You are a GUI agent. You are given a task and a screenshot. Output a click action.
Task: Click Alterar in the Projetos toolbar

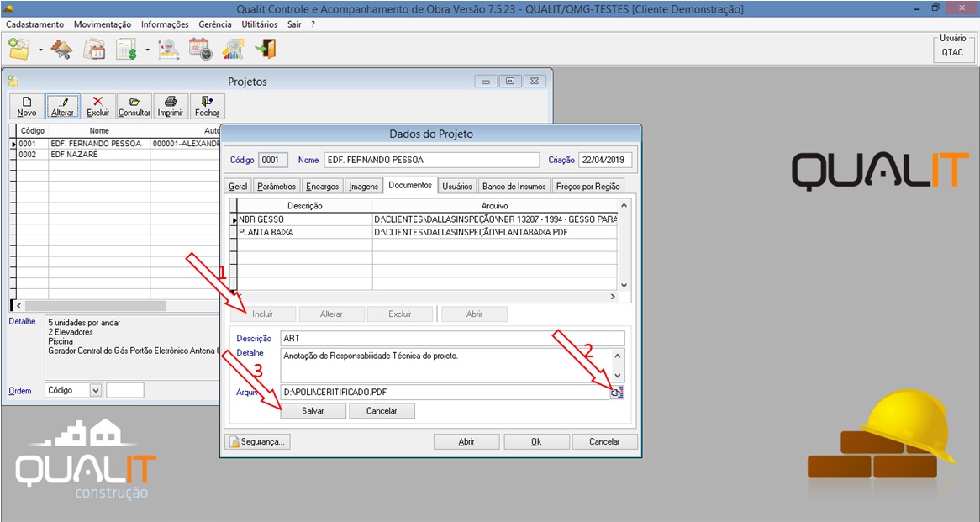pyautogui.click(x=62, y=106)
